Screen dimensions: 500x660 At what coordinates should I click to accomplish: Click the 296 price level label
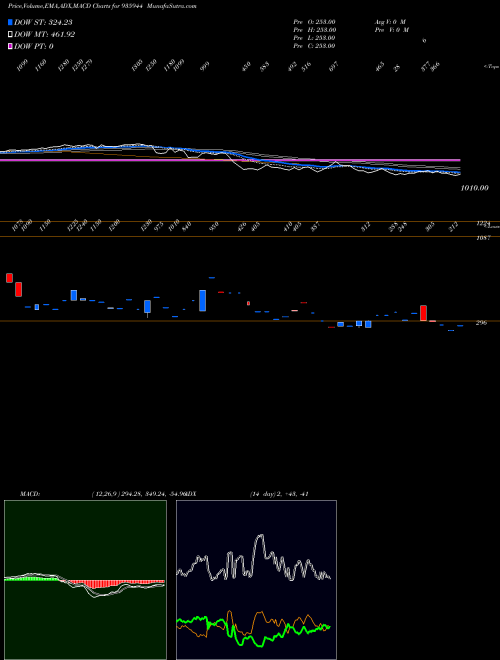tap(481, 323)
